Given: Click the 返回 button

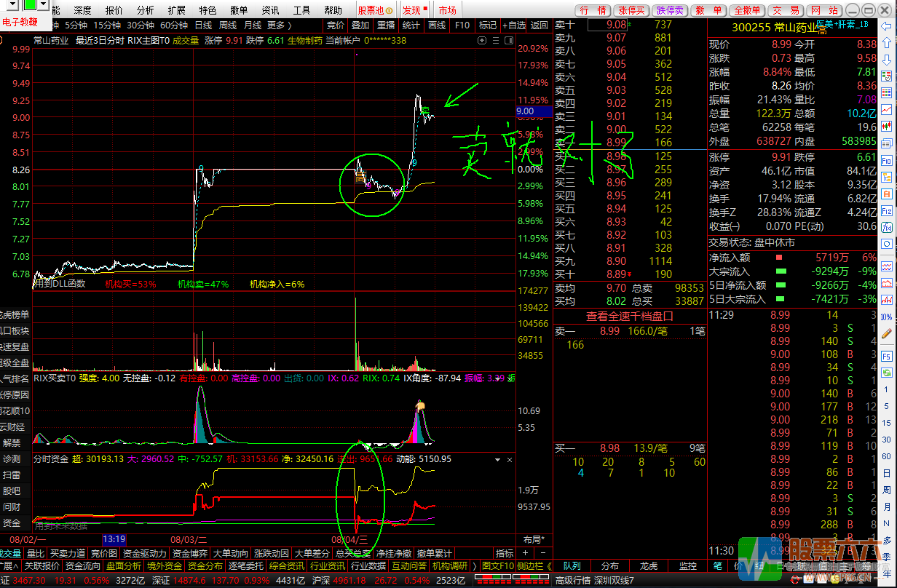Looking at the screenshot, I should coord(540,25).
